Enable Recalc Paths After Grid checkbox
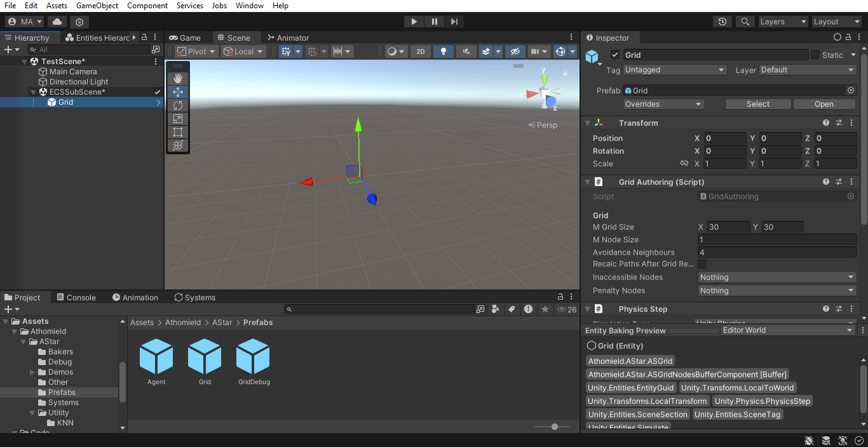Image resolution: width=868 pixels, height=447 pixels. click(x=702, y=264)
